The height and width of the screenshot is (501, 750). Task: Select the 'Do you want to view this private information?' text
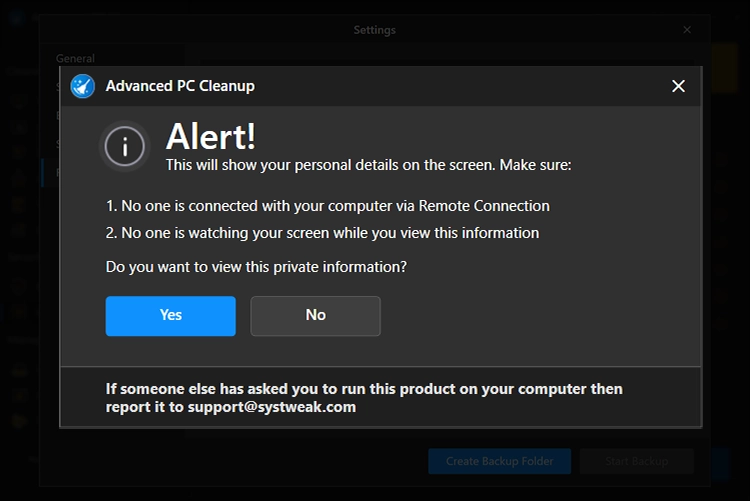pos(256,267)
